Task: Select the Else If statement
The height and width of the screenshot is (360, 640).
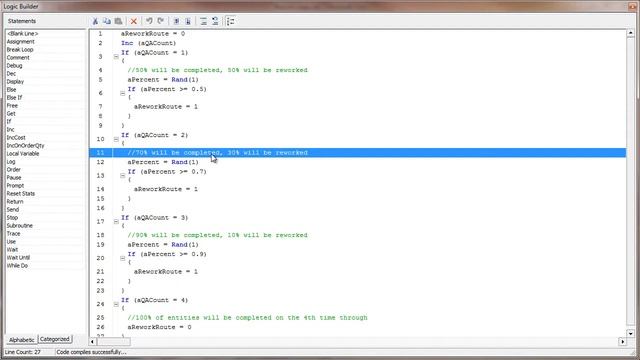Action: (14, 98)
